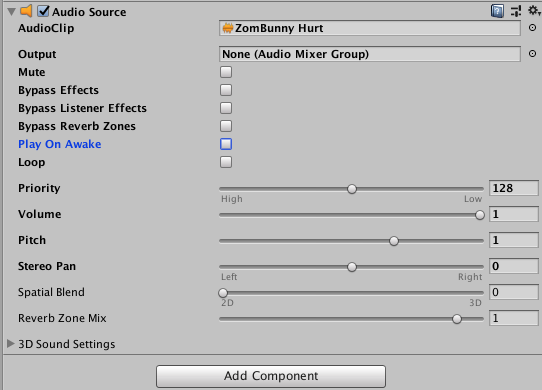Viewport: 542px width, 390px height.
Task: Enable the Mute checkbox
Action: 226,72
